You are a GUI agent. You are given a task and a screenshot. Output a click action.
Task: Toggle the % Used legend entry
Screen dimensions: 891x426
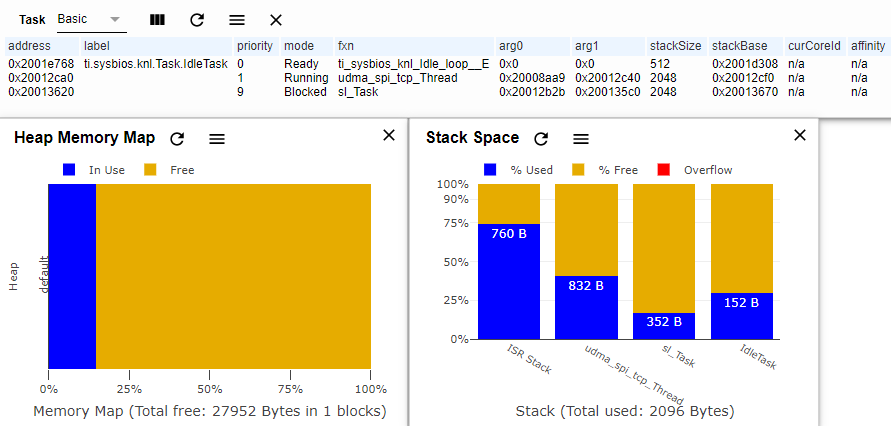[x=518, y=170]
